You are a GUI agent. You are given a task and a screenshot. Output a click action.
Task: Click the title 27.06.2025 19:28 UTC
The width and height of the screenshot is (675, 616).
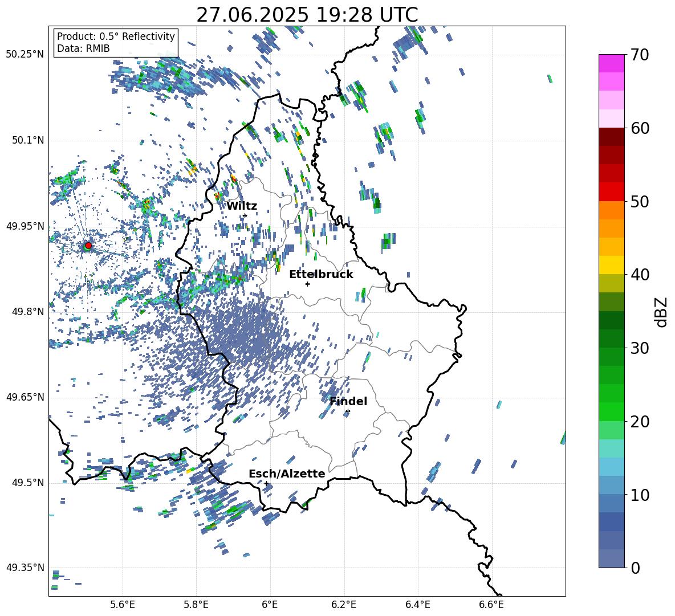pyautogui.click(x=307, y=15)
